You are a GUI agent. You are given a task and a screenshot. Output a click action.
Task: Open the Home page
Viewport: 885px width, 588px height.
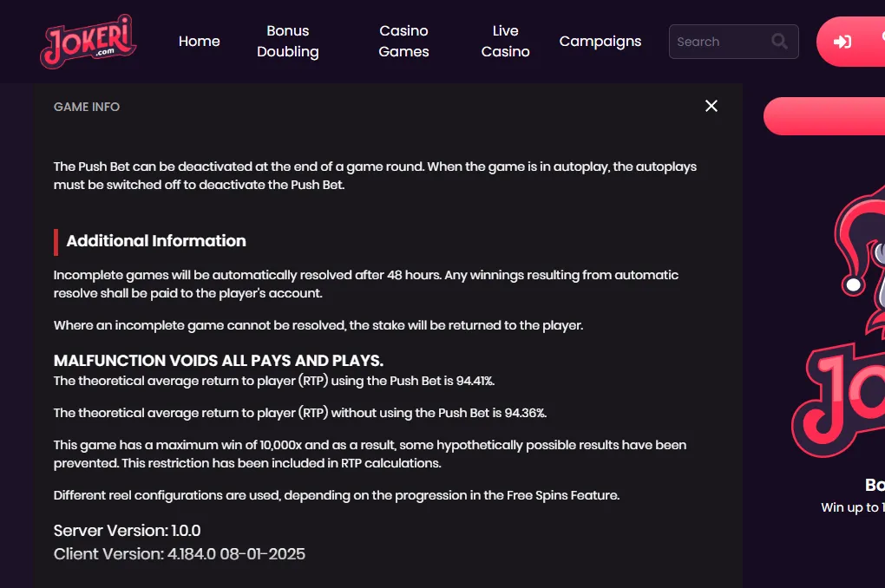tap(200, 41)
